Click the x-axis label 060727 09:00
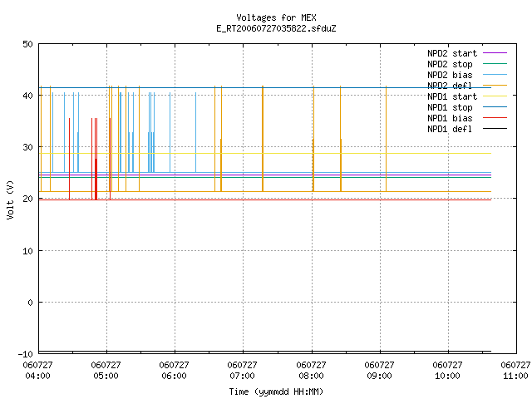 379,371
